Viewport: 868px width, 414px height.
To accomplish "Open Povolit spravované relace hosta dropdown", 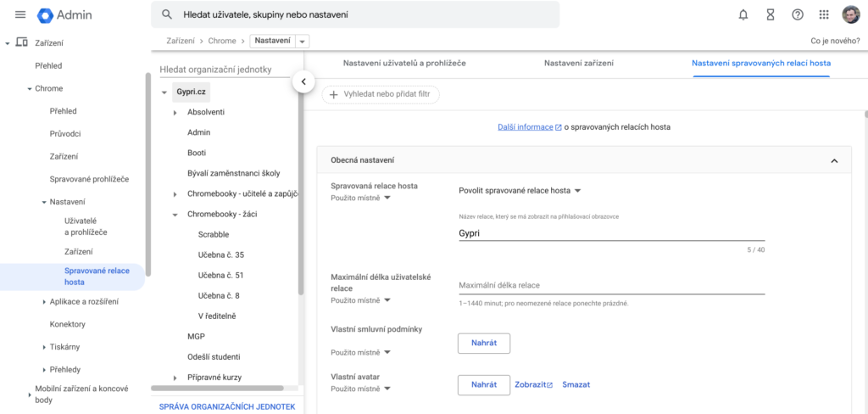I will coord(519,191).
